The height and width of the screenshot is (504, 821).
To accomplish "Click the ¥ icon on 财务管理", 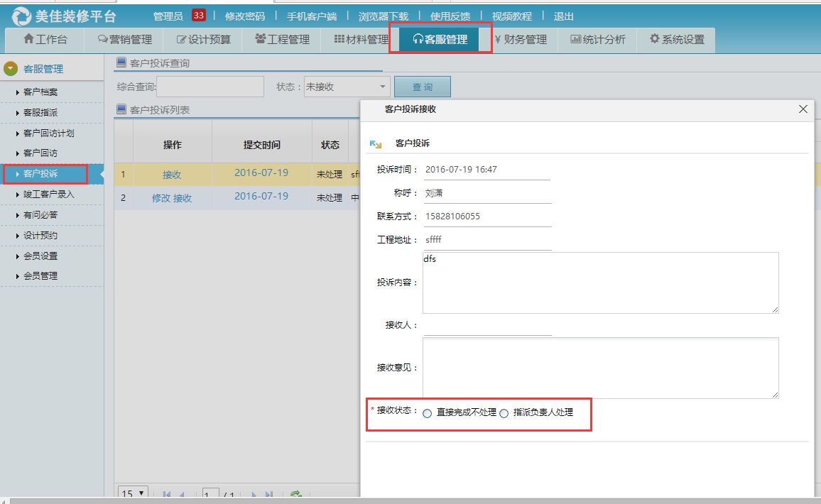I will point(499,40).
